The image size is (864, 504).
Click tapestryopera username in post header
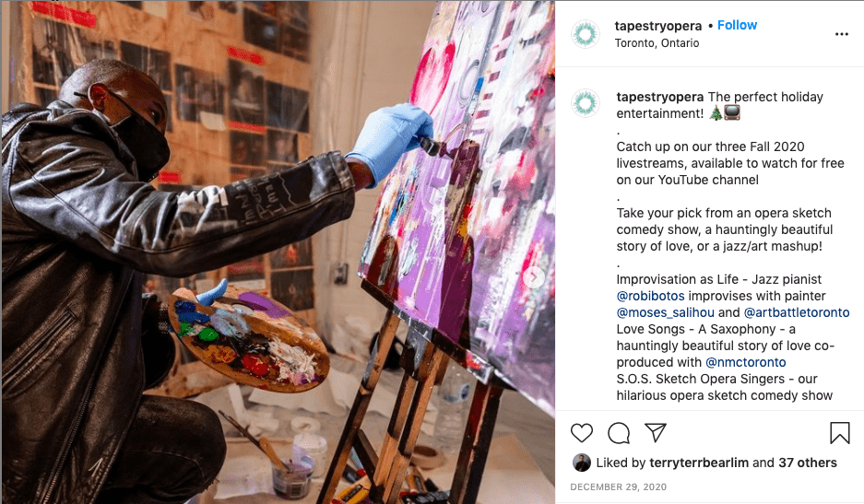click(658, 26)
